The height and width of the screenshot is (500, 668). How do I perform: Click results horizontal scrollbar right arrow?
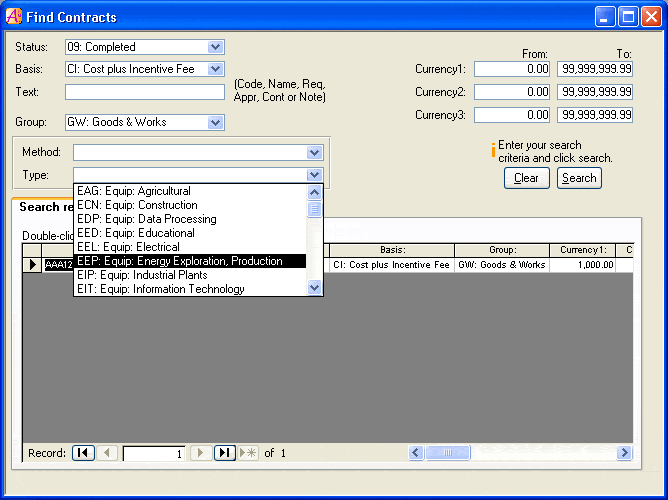(625, 452)
